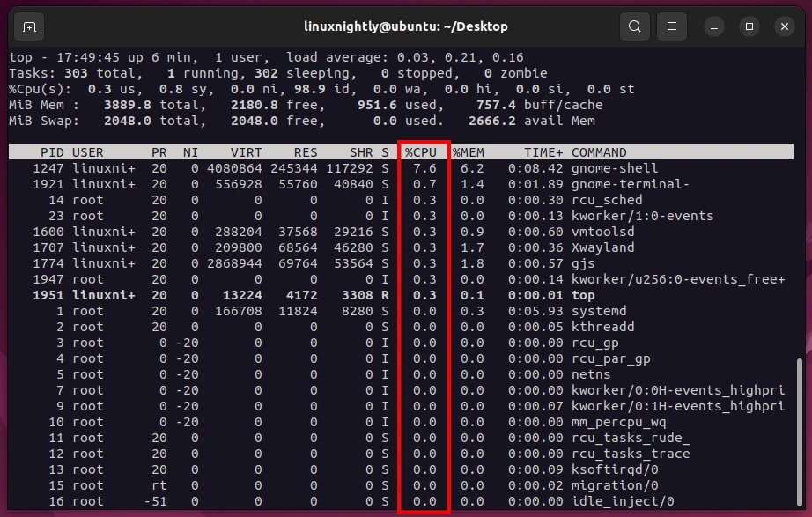Click the 0:08.42 time value
The width and height of the screenshot is (812, 517).
pos(535,168)
